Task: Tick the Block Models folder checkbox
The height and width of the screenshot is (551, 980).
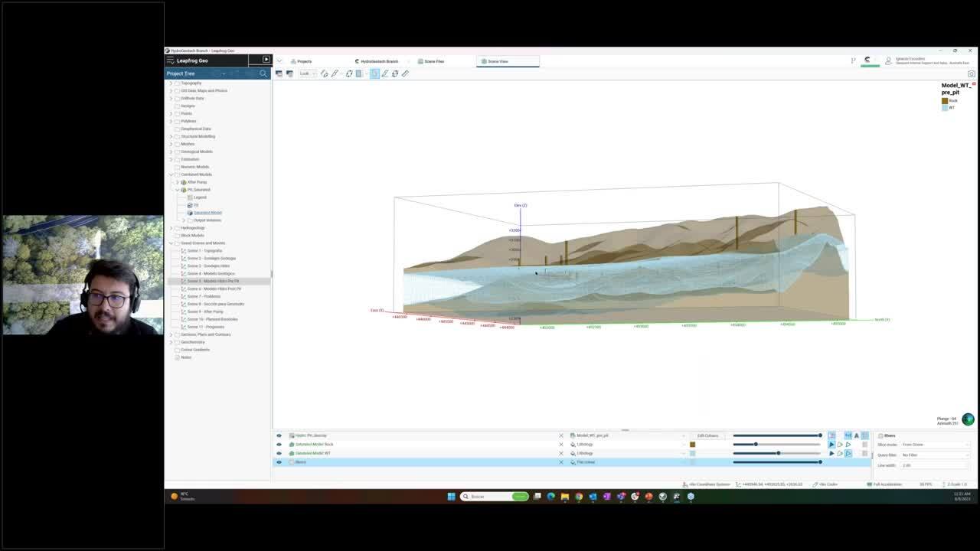Action: pos(178,235)
